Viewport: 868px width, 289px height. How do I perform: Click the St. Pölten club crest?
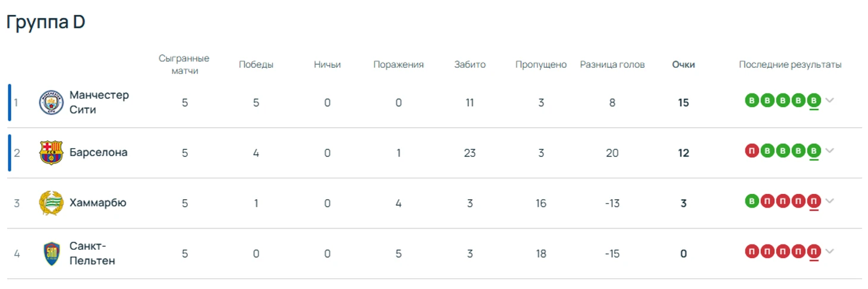pos(52,254)
